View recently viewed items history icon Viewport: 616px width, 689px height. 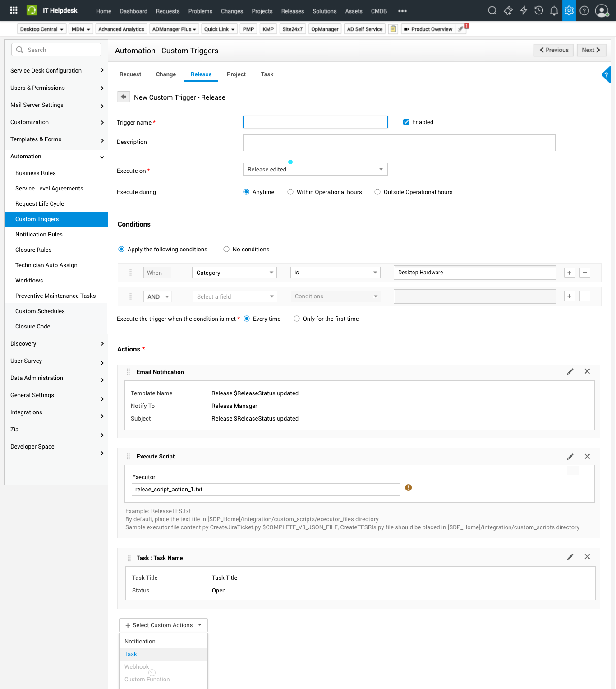click(538, 10)
